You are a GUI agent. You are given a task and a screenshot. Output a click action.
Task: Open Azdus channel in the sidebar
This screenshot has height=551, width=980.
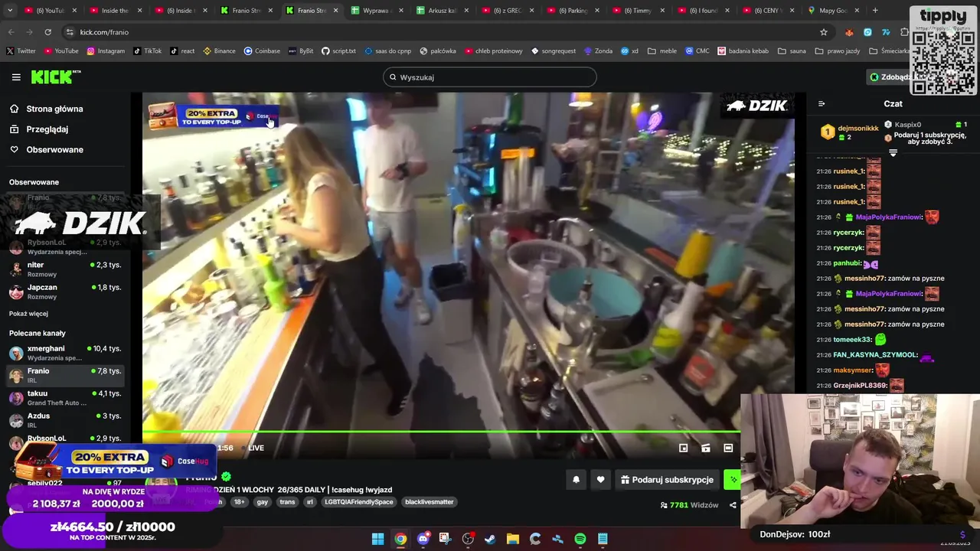coord(65,420)
